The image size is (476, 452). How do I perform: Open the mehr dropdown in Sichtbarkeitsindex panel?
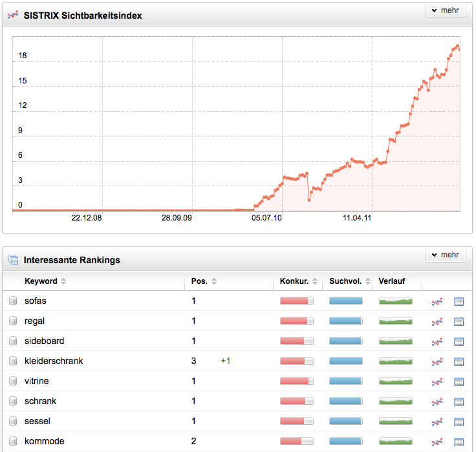[446, 10]
